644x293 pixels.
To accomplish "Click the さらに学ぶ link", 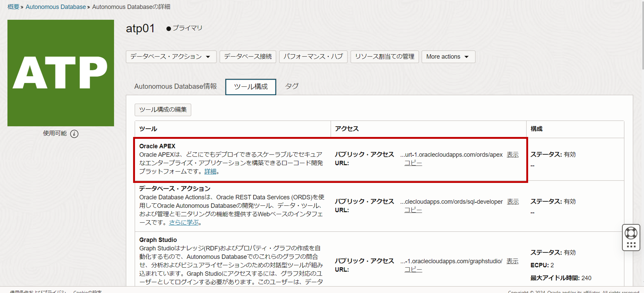I will coord(184,222).
